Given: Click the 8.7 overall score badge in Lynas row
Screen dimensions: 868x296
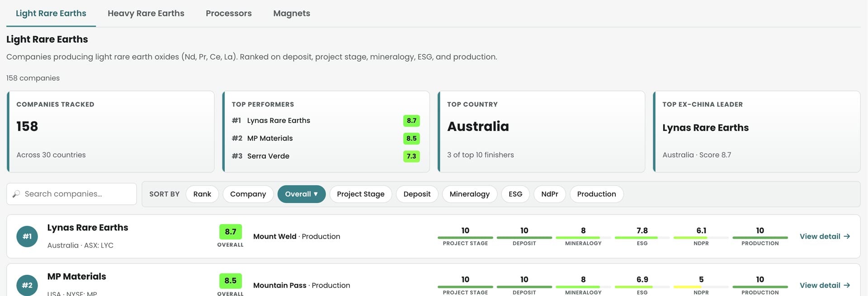Looking at the screenshot, I should click(x=231, y=232).
